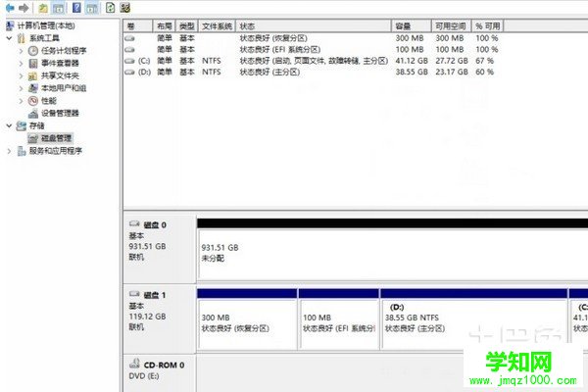
Task: Expand the 共享文件夹 node arrow
Action: pos(21,75)
